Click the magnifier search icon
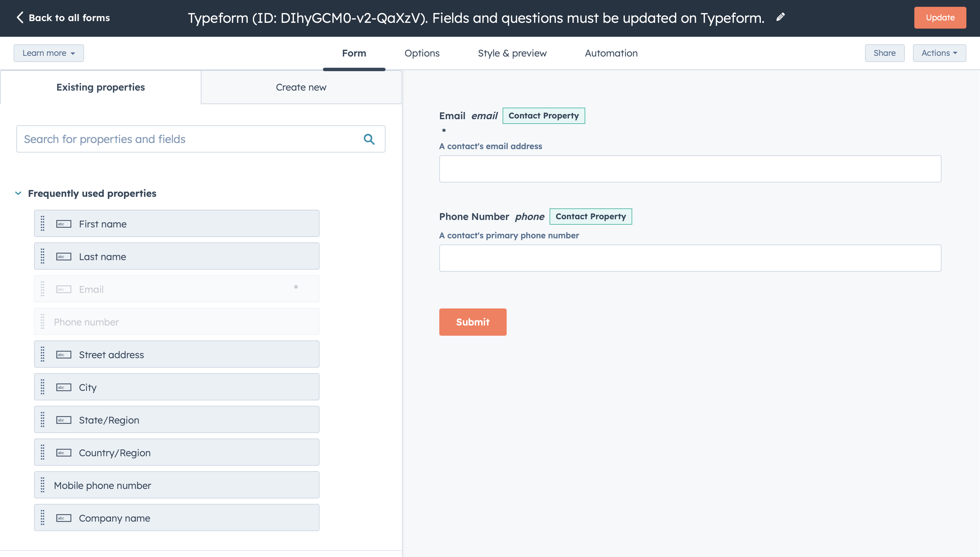 pyautogui.click(x=369, y=139)
